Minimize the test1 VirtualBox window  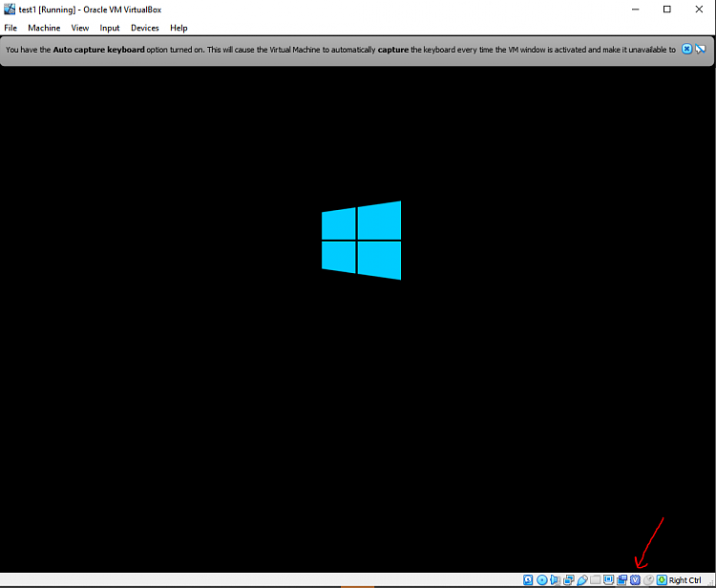click(635, 10)
